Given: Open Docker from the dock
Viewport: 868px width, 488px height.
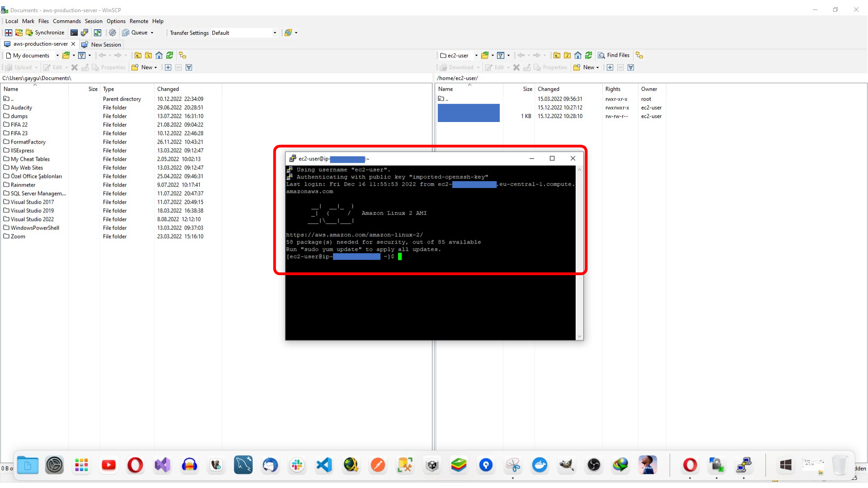Looking at the screenshot, I should click(540, 465).
